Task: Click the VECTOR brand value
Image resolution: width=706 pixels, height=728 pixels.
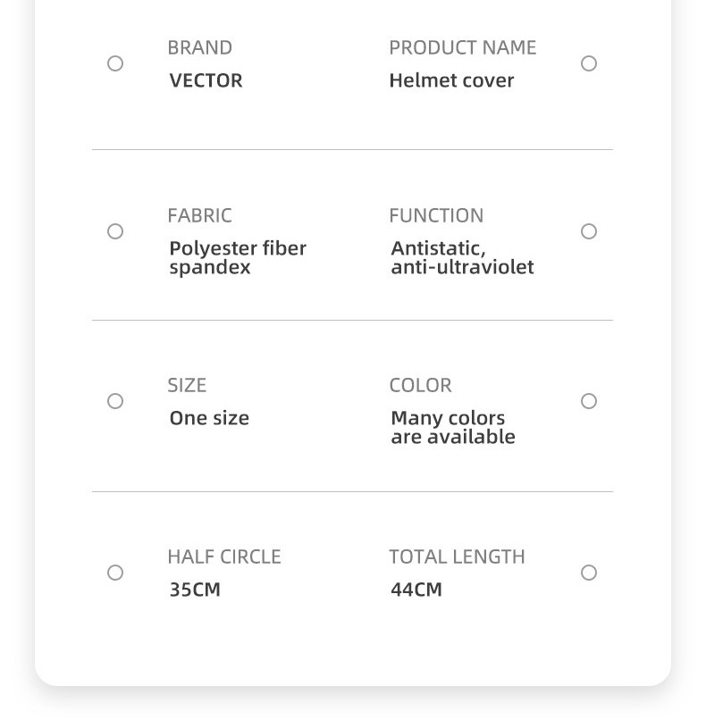Action: (206, 80)
